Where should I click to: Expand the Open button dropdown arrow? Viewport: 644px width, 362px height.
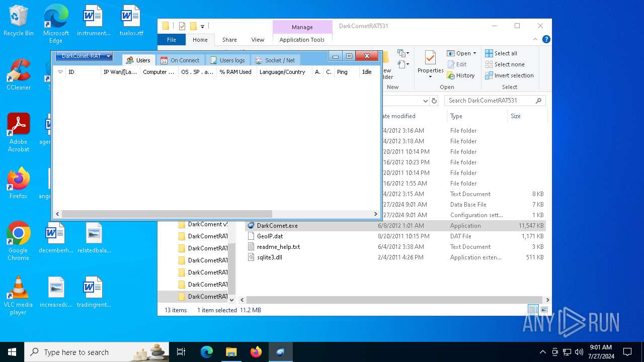tap(474, 53)
